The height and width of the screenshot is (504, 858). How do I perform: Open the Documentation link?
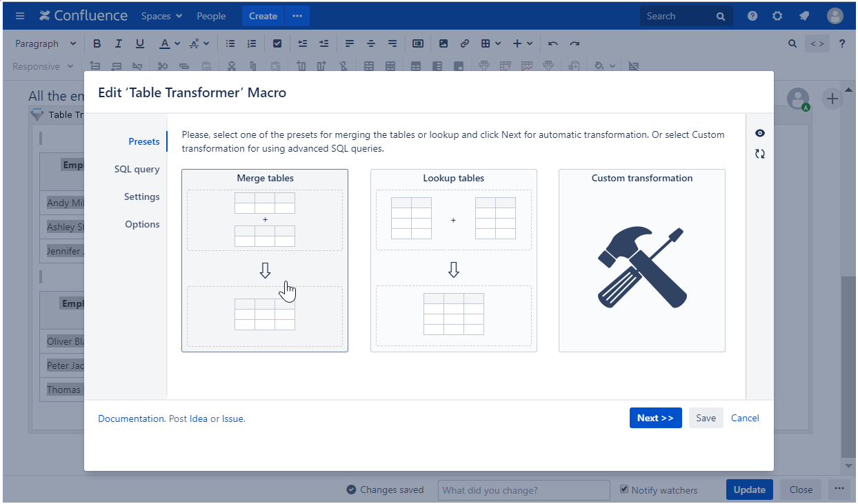coord(131,419)
